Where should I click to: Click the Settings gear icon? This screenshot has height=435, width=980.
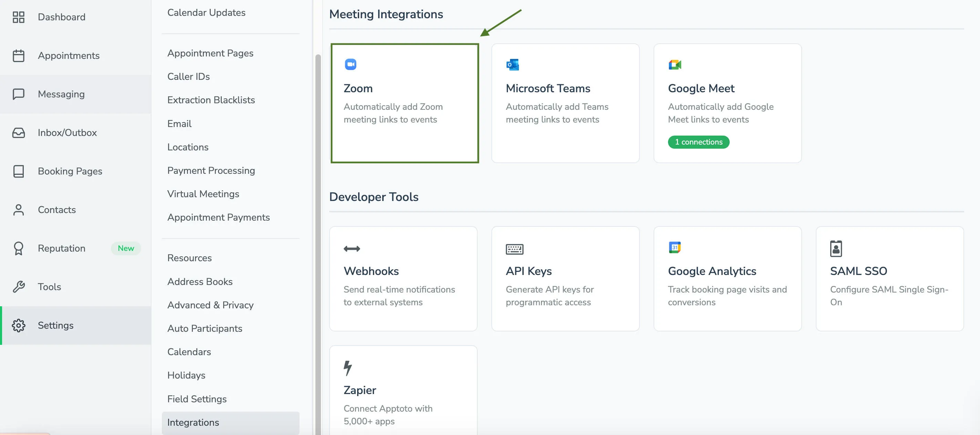coord(19,325)
